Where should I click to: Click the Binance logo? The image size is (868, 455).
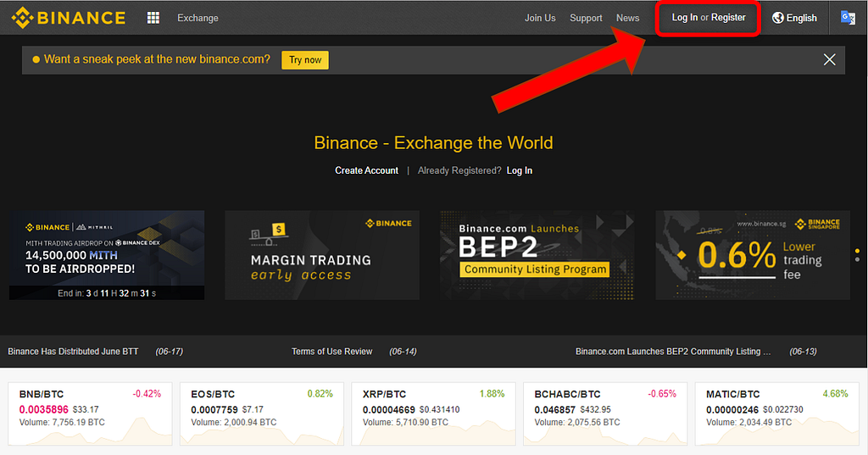(x=69, y=18)
